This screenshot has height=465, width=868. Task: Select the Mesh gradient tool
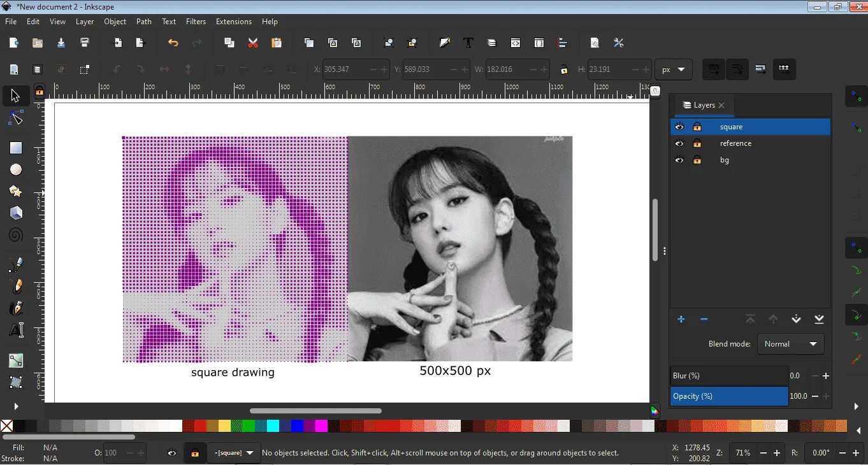(x=16, y=382)
